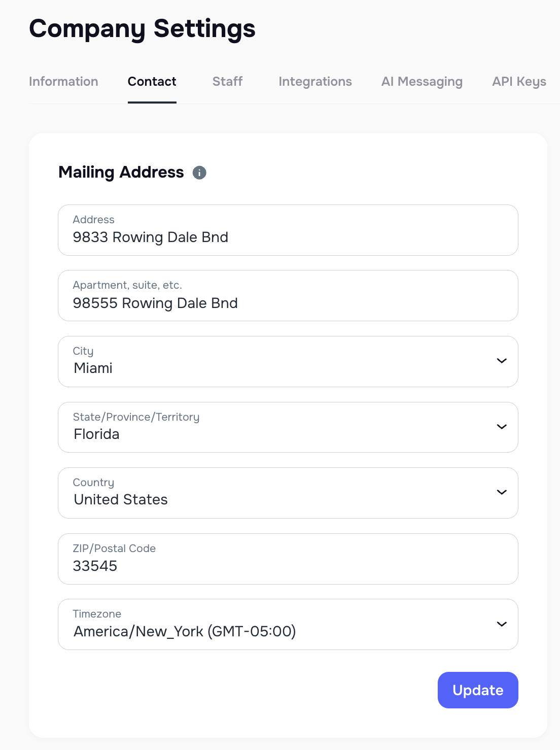This screenshot has width=560, height=750.
Task: Open the AI Messaging tab
Action: click(422, 81)
